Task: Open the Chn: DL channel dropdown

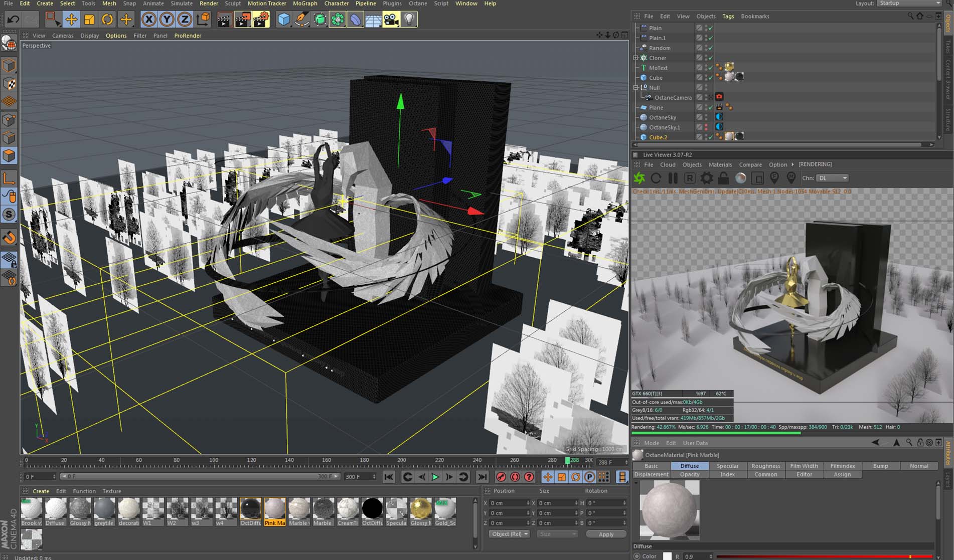Action: pos(832,178)
